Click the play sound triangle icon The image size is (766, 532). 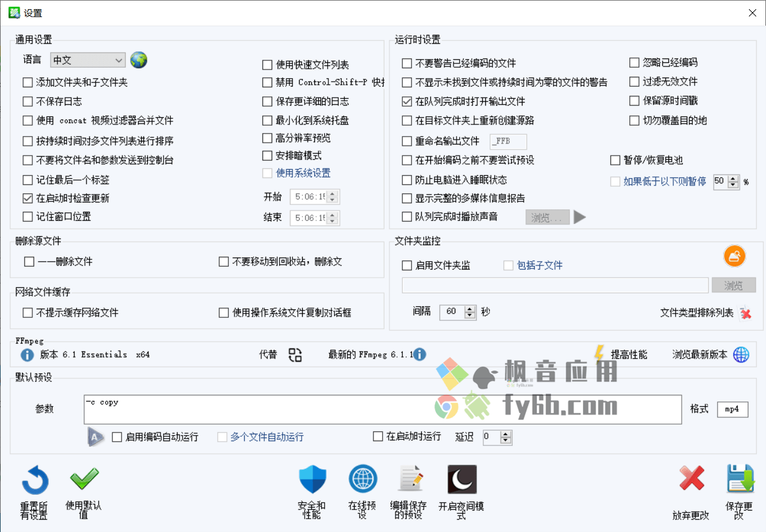tap(580, 217)
